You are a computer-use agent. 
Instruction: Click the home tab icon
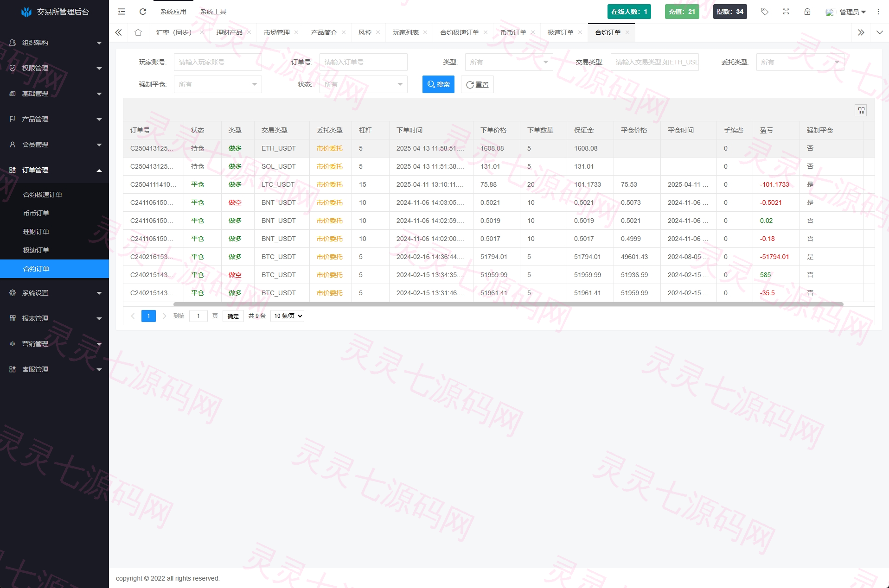[138, 32]
